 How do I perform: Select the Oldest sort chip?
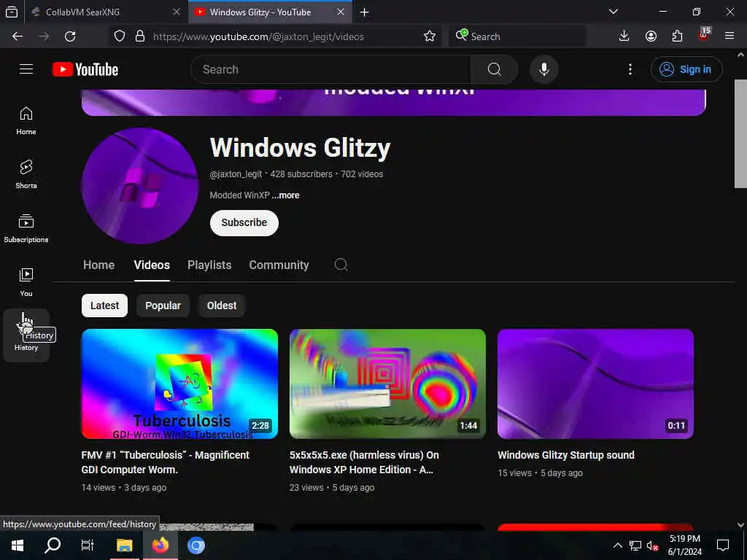[x=222, y=306]
